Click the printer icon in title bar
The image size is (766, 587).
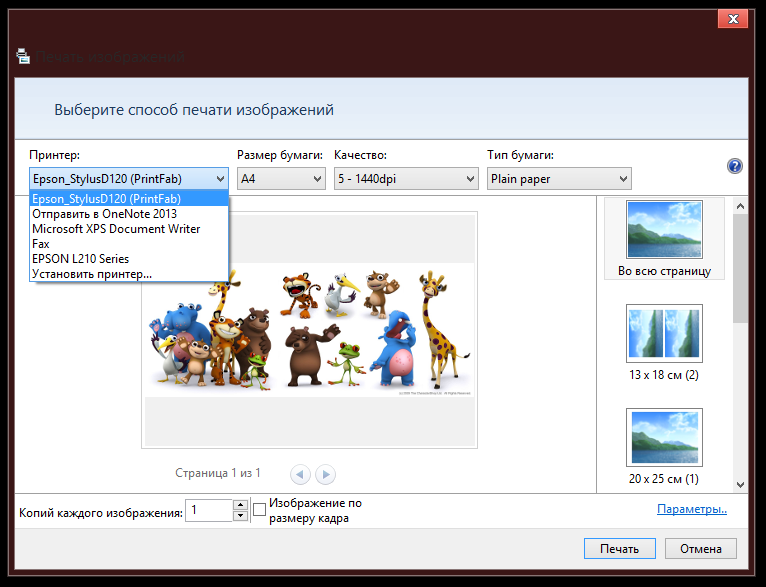[x=23, y=56]
